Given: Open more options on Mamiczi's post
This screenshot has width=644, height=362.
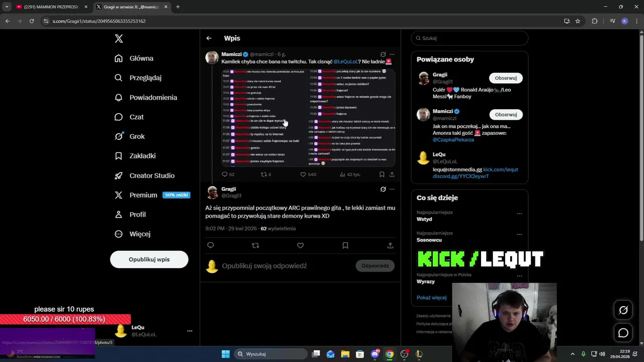Looking at the screenshot, I should tap(392, 54).
